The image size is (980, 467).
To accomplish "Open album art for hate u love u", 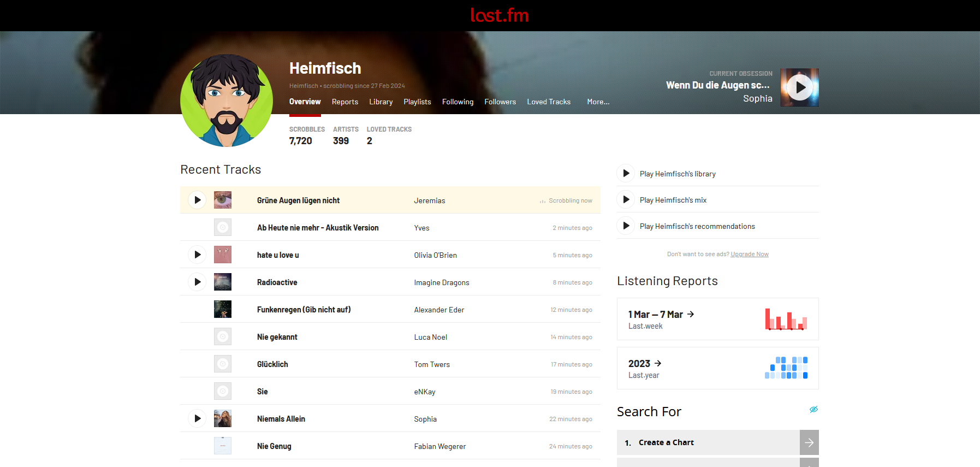I will click(x=223, y=255).
